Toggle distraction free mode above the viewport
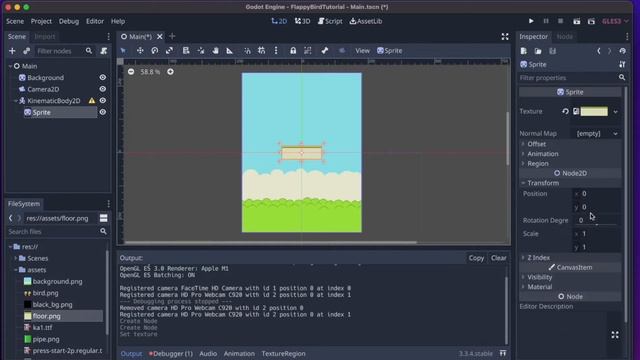Viewport: 640px width, 360px height. pyautogui.click(x=505, y=37)
